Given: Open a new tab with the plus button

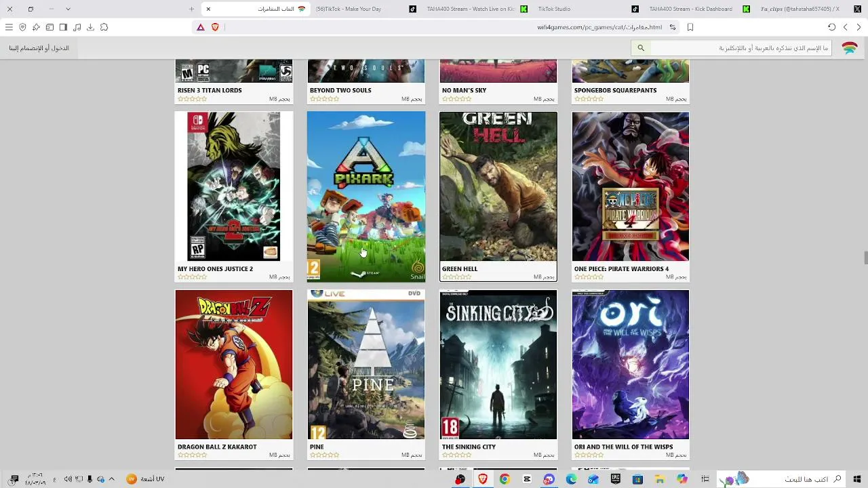Looking at the screenshot, I should tap(191, 9).
